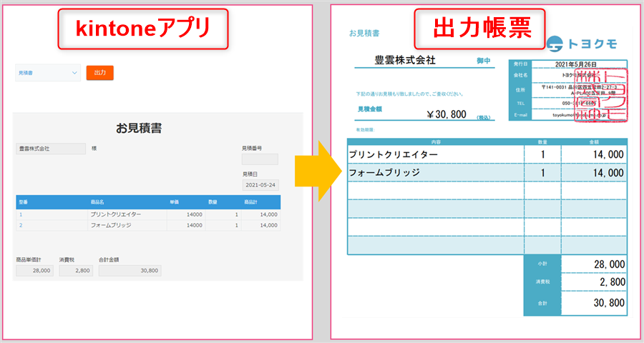Click the customer field 豊雲株式会社 in kintone app
This screenshot has height=343, width=644.
tap(51, 149)
